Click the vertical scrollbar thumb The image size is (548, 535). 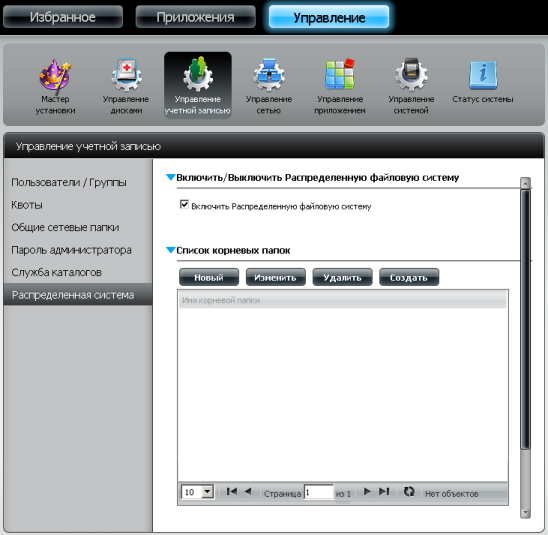coord(525,319)
